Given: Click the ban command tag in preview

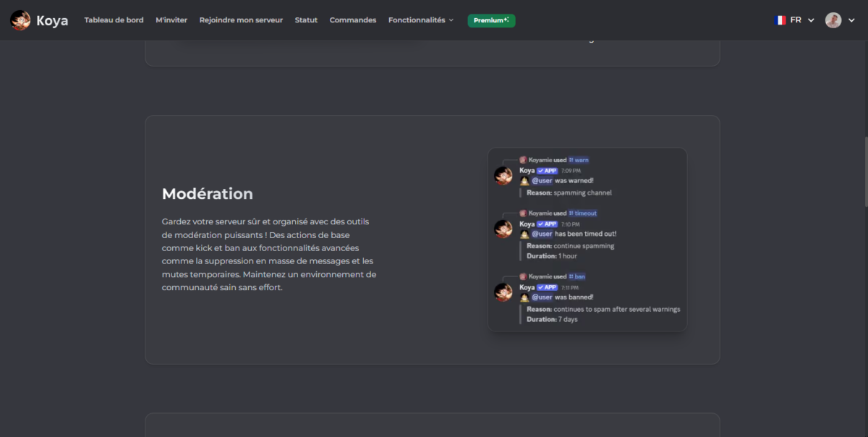Looking at the screenshot, I should (x=576, y=276).
